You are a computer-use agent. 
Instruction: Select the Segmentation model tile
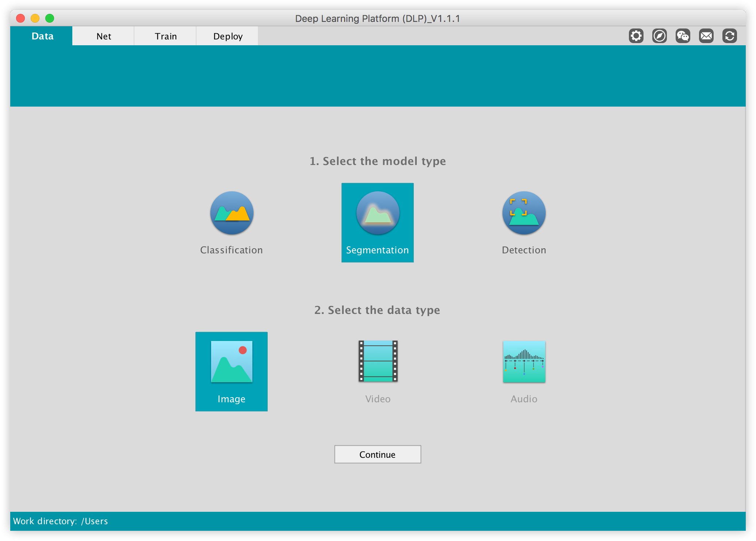[377, 222]
